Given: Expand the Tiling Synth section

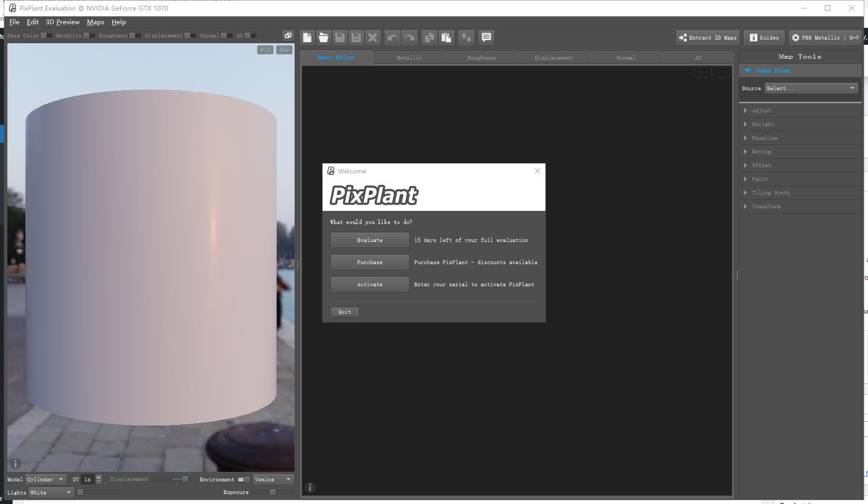Looking at the screenshot, I should (x=800, y=192).
